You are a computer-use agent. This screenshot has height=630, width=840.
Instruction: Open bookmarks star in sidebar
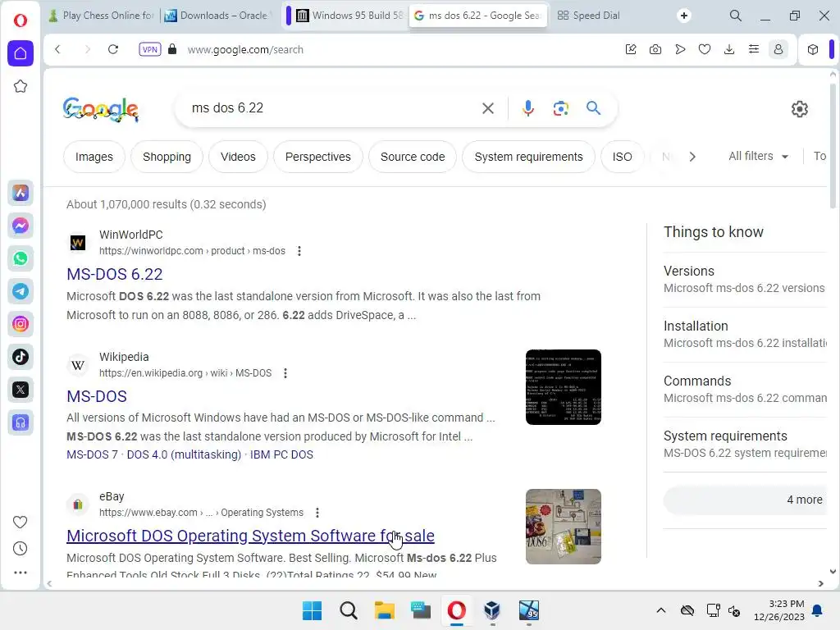pyautogui.click(x=21, y=86)
